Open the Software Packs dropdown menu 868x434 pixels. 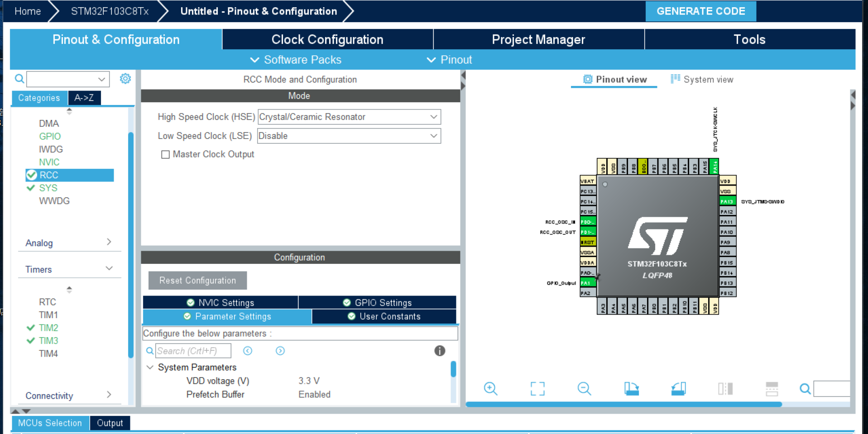[296, 60]
